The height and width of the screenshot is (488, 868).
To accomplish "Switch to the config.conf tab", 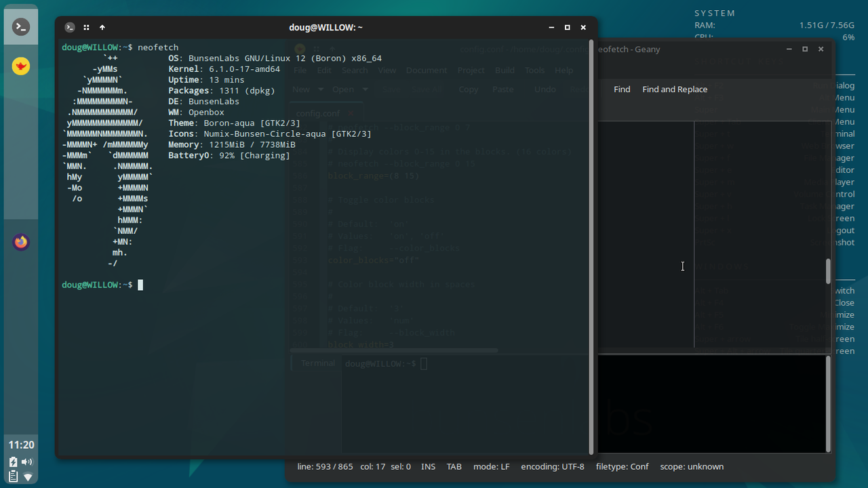I will coord(317,113).
